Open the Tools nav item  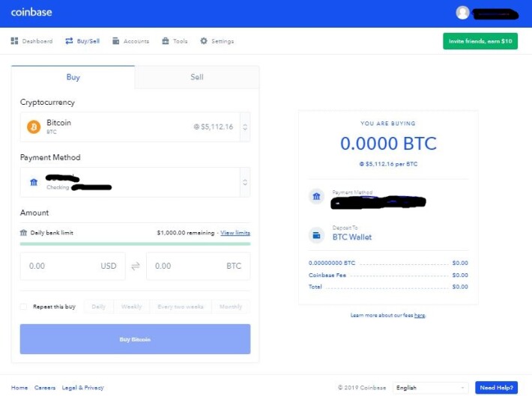(175, 41)
